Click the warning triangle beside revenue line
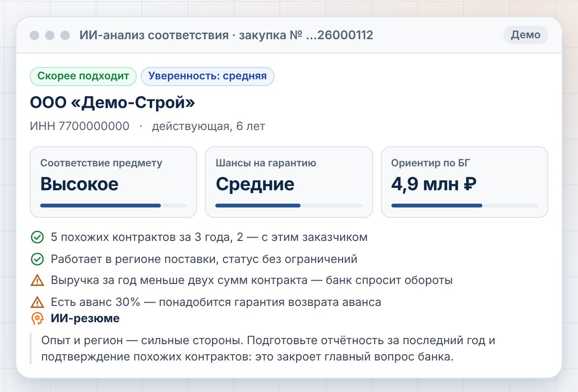Viewport: 578px width, 392px height. click(x=37, y=281)
